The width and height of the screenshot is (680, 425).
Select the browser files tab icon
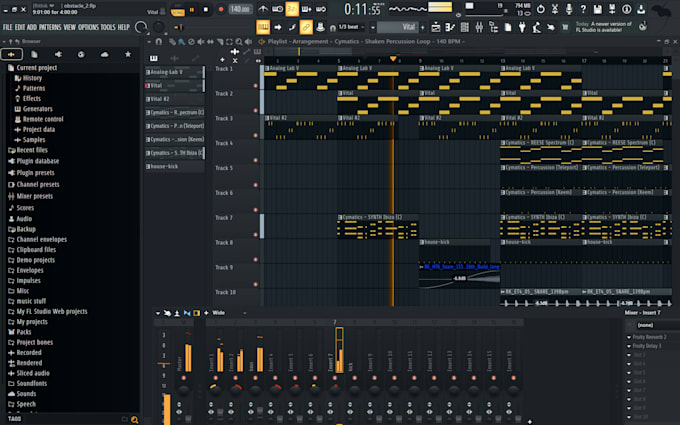(34, 54)
